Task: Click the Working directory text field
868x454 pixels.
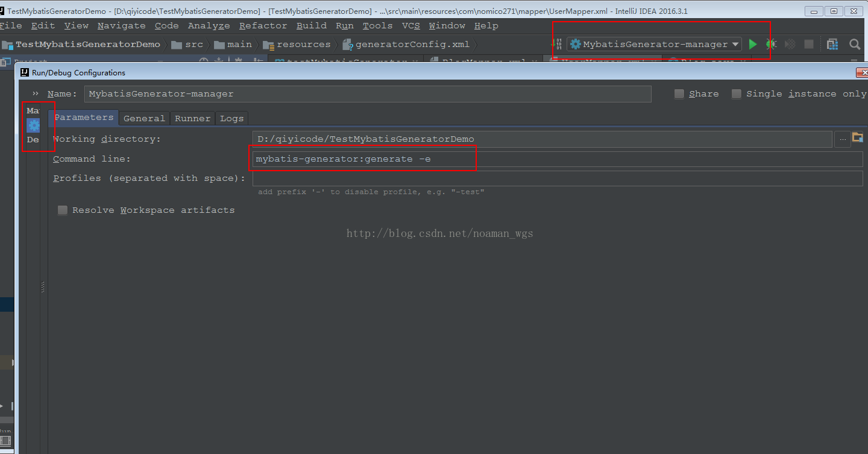Action: tap(542, 139)
